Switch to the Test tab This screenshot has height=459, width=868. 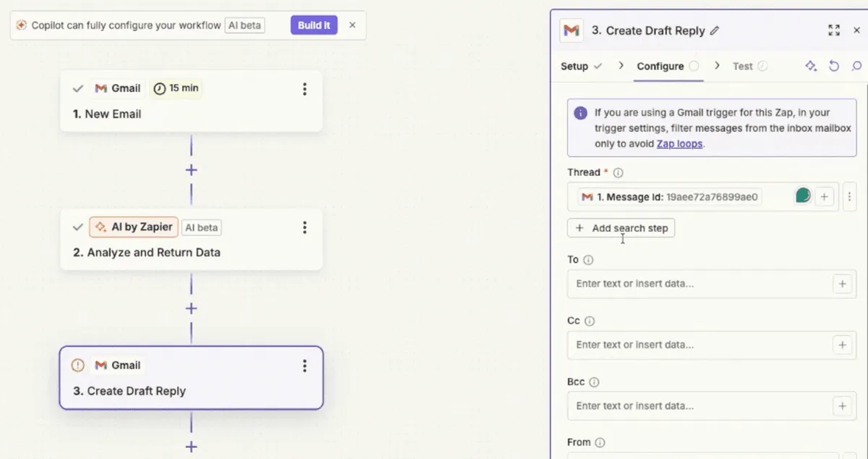pyautogui.click(x=744, y=66)
